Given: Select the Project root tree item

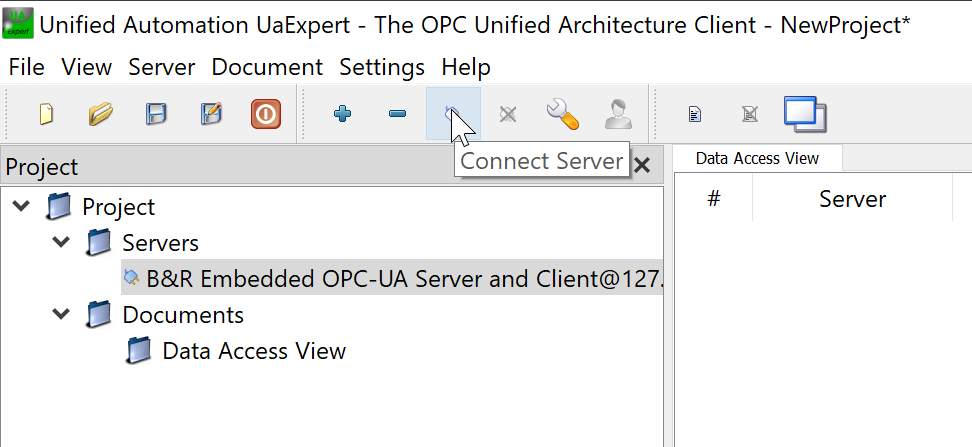Looking at the screenshot, I should point(118,206).
